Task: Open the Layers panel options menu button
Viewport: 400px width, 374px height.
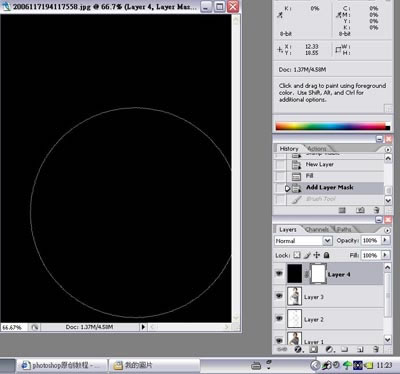Action: (x=388, y=230)
